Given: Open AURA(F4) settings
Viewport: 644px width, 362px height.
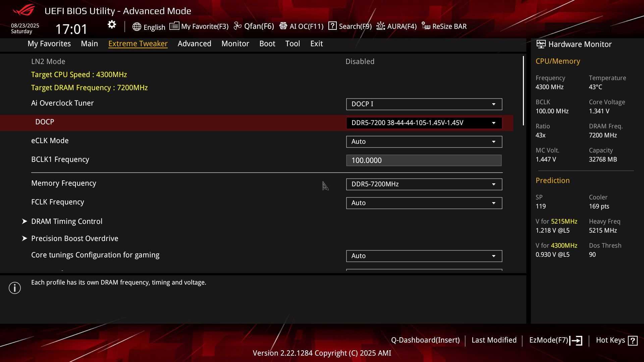Looking at the screenshot, I should (396, 26).
